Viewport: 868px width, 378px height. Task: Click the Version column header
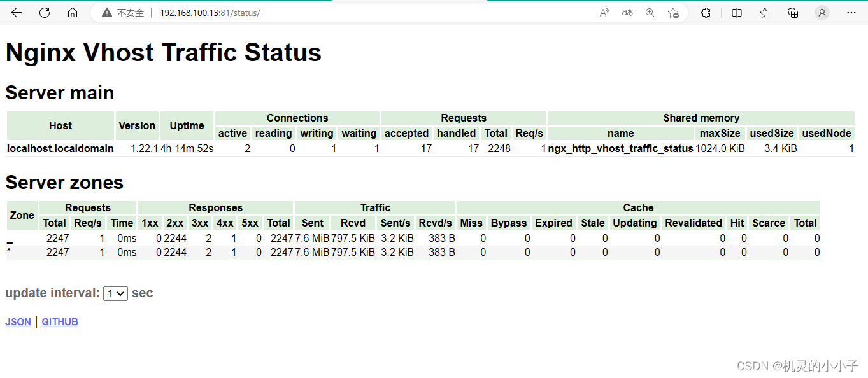(x=137, y=125)
